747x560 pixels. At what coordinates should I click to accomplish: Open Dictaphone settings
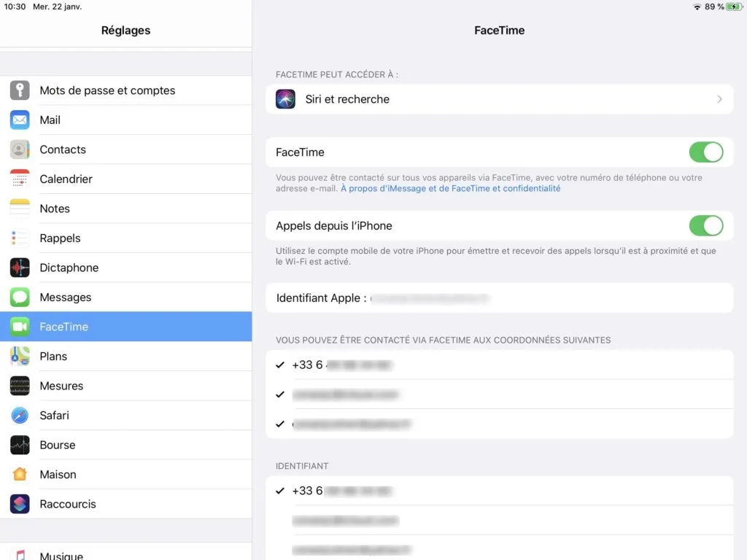[x=69, y=268]
